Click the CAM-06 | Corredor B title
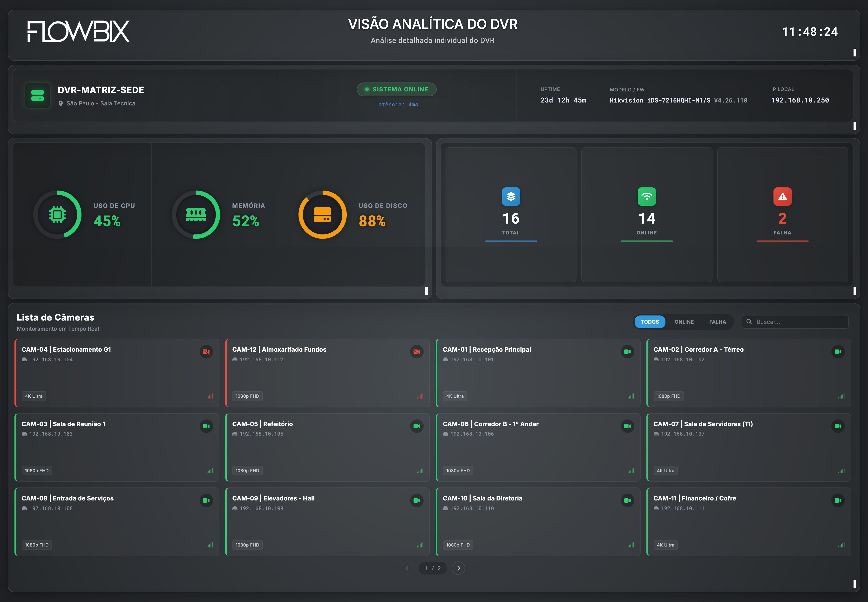This screenshot has width=868, height=602. (x=491, y=424)
